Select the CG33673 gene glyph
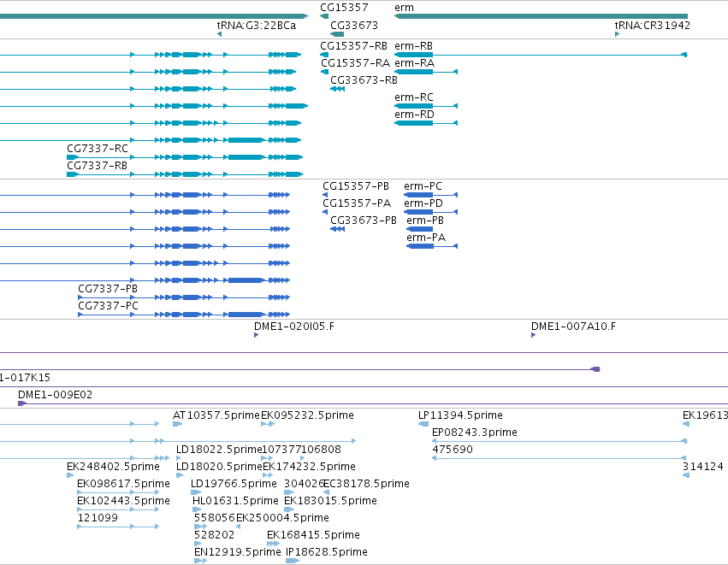 tap(337, 34)
